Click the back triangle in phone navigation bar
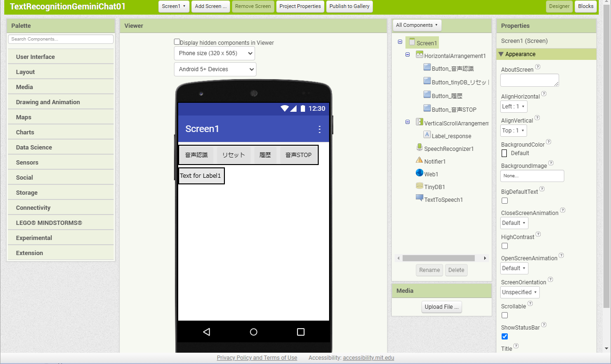Viewport: 611px width, 364px height. point(206,332)
